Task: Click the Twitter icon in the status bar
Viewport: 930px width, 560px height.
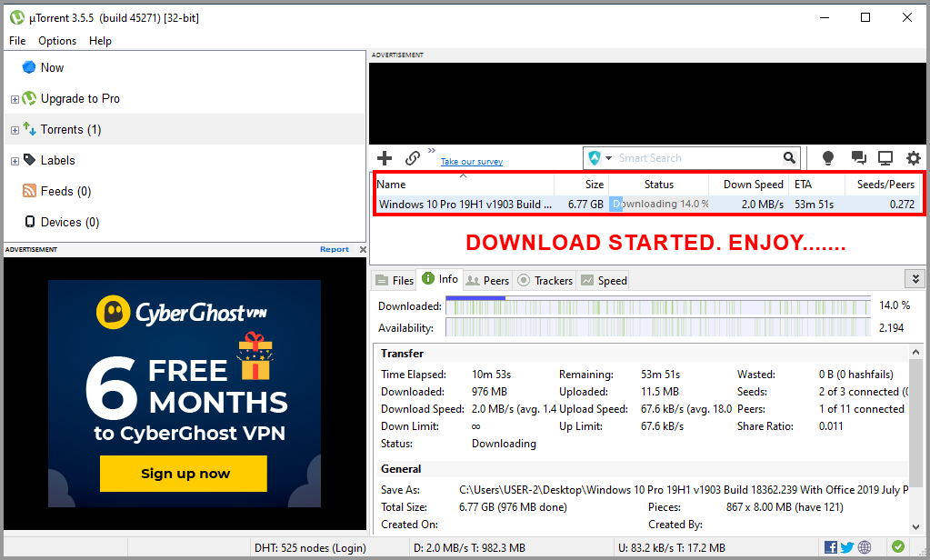Action: pyautogui.click(x=847, y=547)
